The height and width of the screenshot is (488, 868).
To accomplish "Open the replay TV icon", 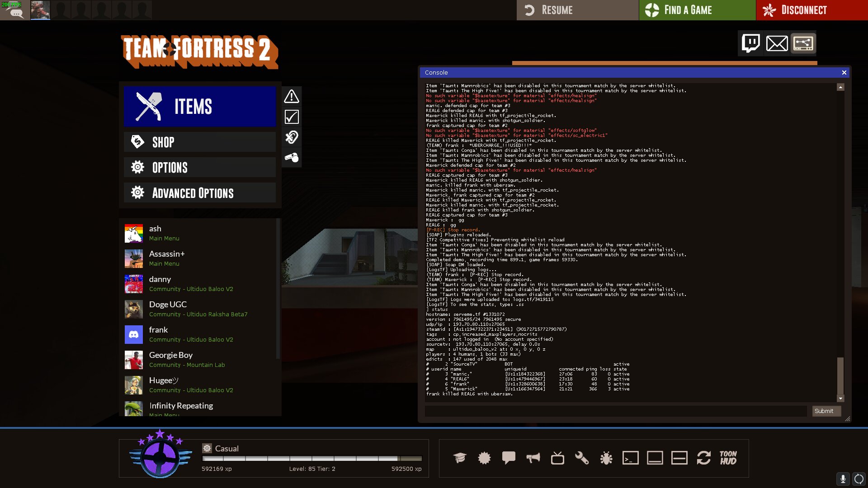I will (x=557, y=458).
